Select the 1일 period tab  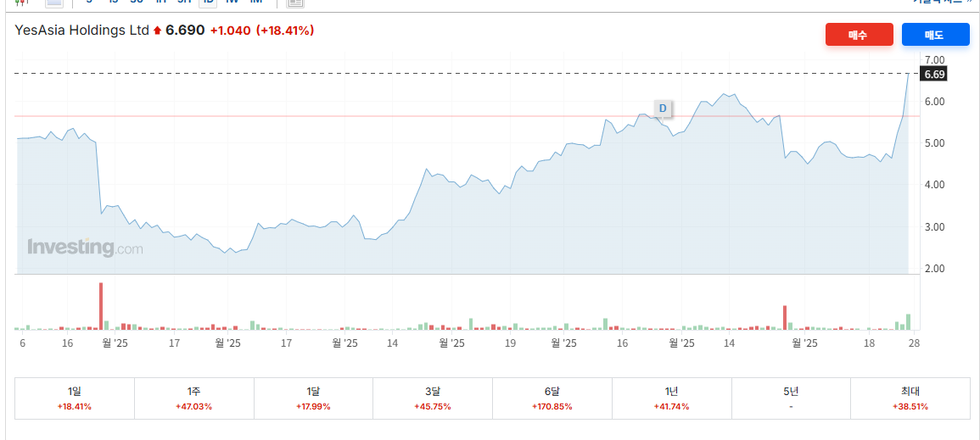(75, 398)
